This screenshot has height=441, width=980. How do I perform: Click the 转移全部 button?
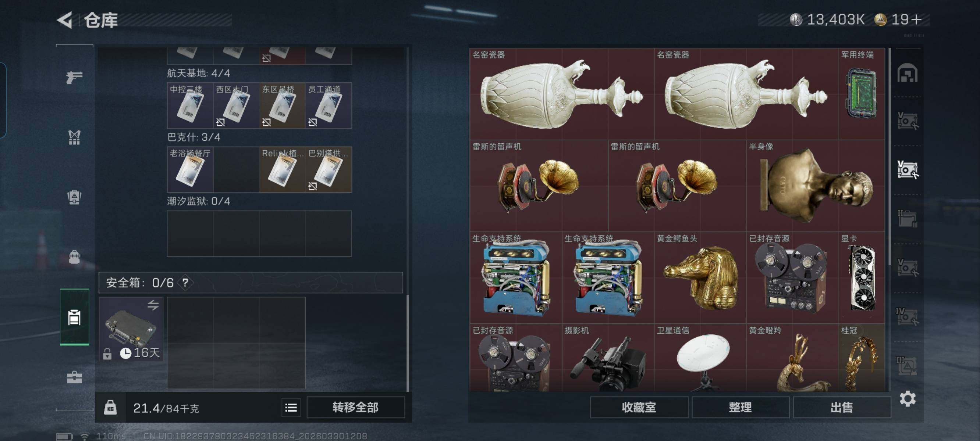pyautogui.click(x=355, y=408)
